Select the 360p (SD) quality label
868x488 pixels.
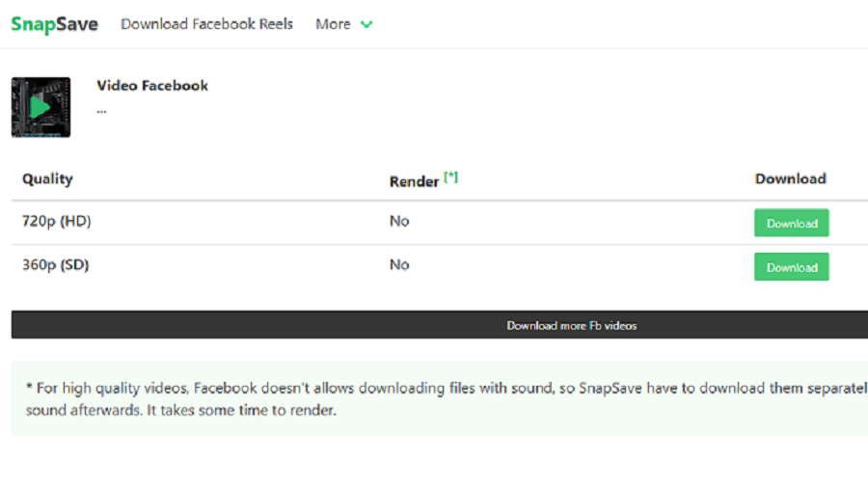55,265
